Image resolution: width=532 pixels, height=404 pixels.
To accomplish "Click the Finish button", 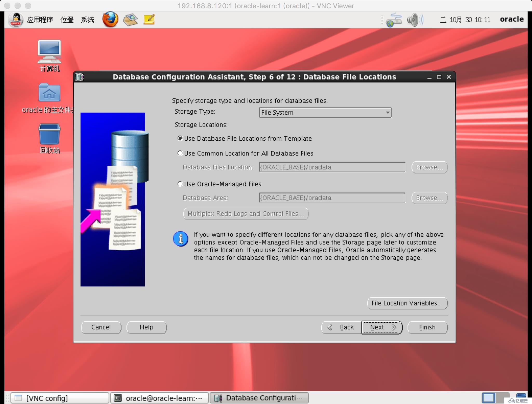I will (x=428, y=327).
